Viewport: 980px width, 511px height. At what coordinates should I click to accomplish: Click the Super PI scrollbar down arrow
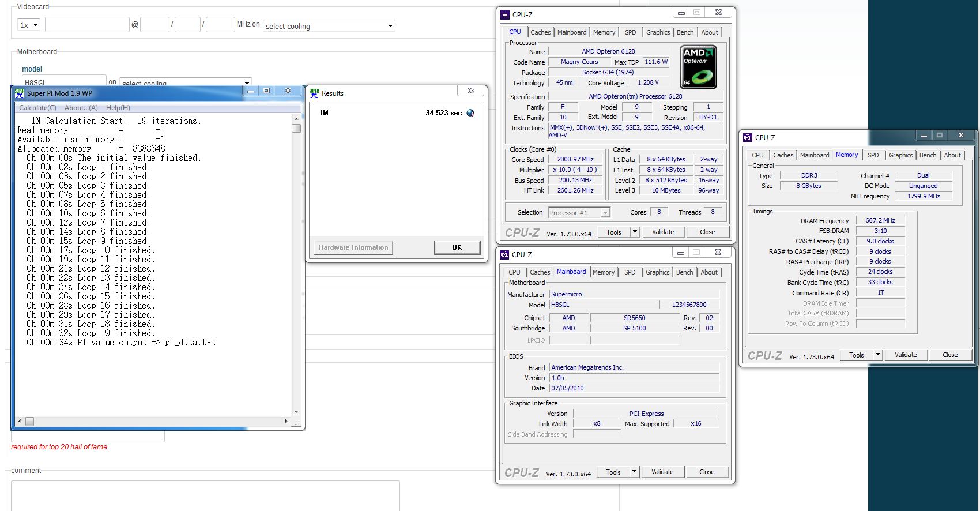pyautogui.click(x=296, y=412)
